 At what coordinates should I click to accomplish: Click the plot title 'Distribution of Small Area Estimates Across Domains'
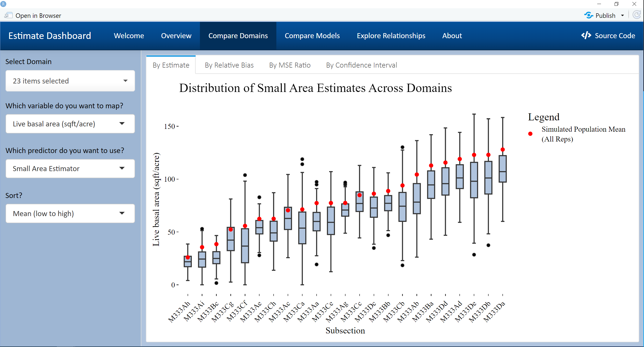315,88
